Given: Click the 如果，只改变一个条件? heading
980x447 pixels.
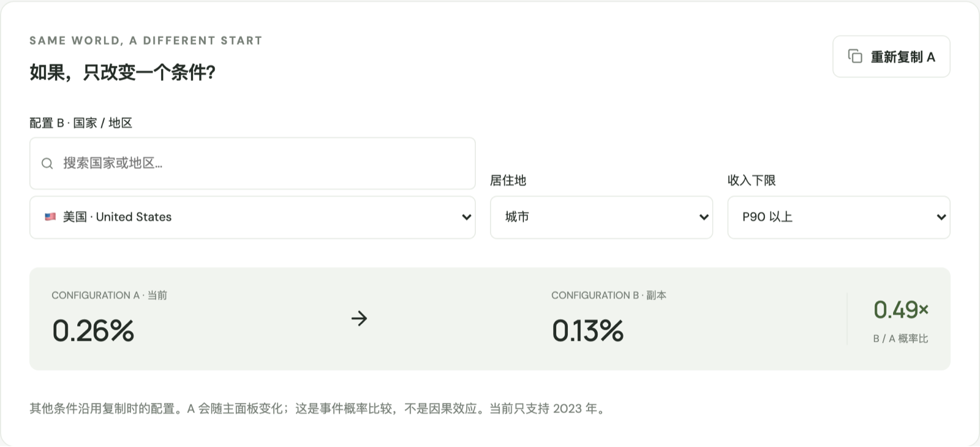Looking at the screenshot, I should 123,72.
